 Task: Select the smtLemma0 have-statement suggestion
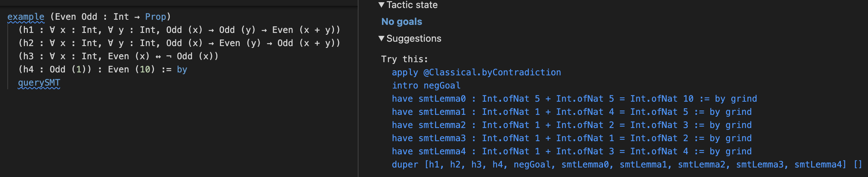pos(574,99)
